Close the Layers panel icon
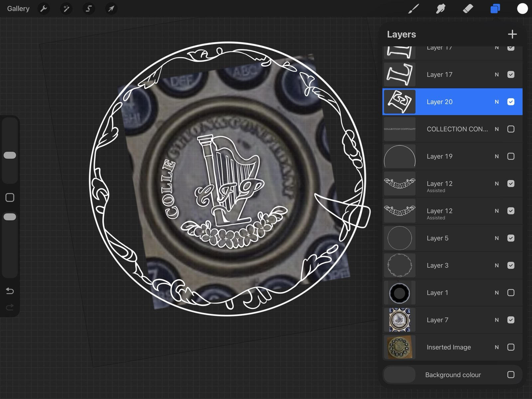532x399 pixels. pyautogui.click(x=495, y=9)
